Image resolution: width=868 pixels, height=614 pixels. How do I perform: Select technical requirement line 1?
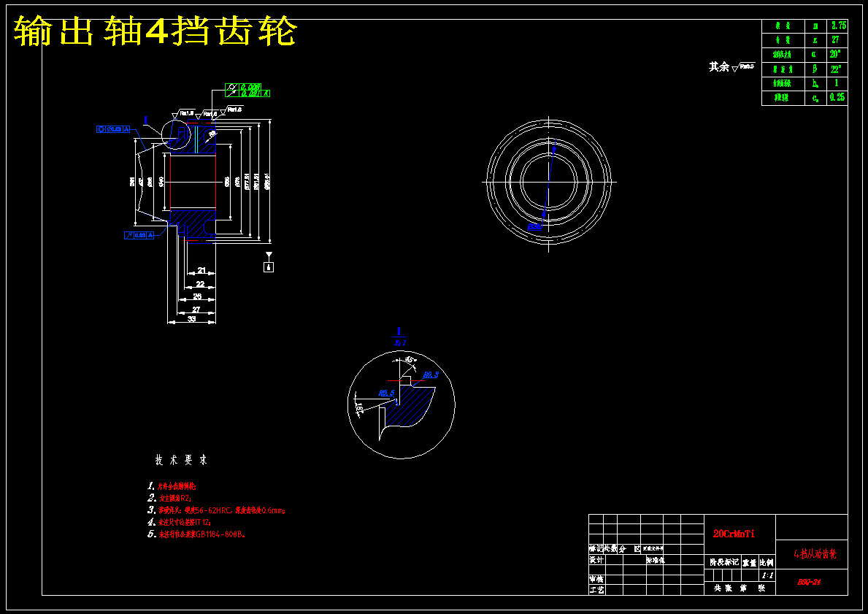point(172,486)
